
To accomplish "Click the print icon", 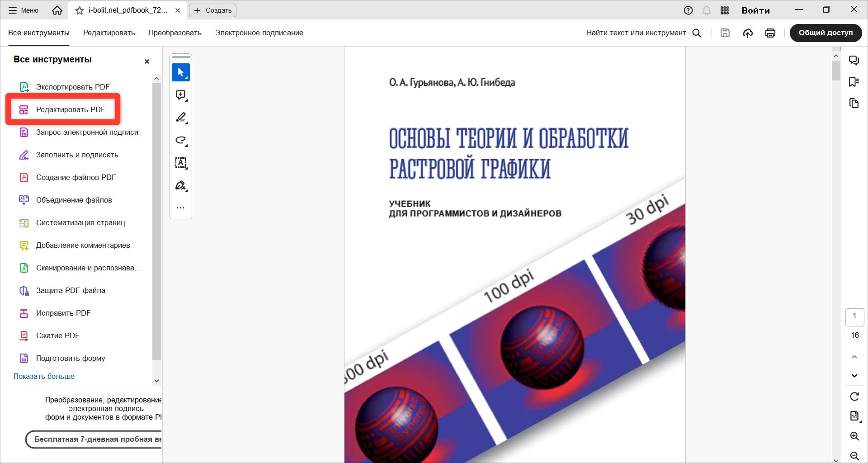I will coord(770,33).
